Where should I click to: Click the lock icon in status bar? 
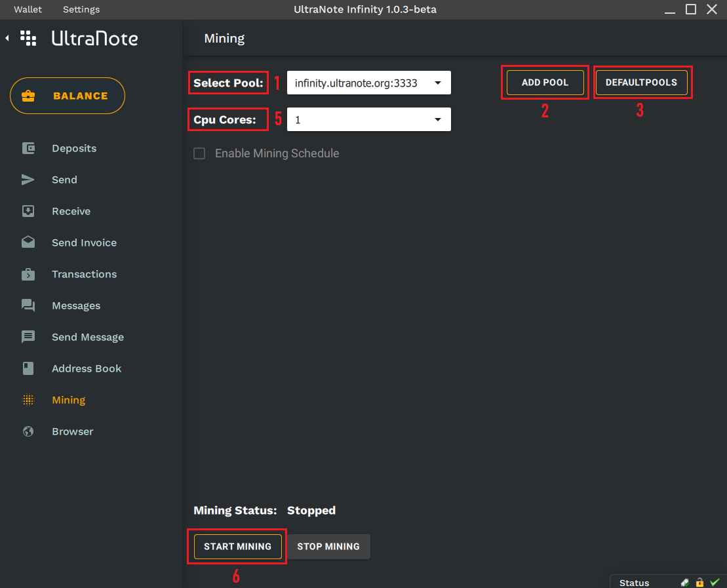(699, 582)
